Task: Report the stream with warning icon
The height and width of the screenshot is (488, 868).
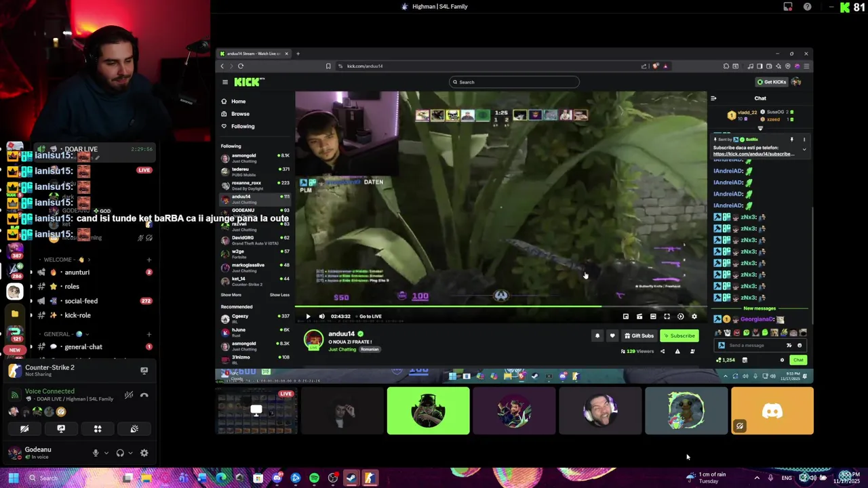Action: point(677,351)
